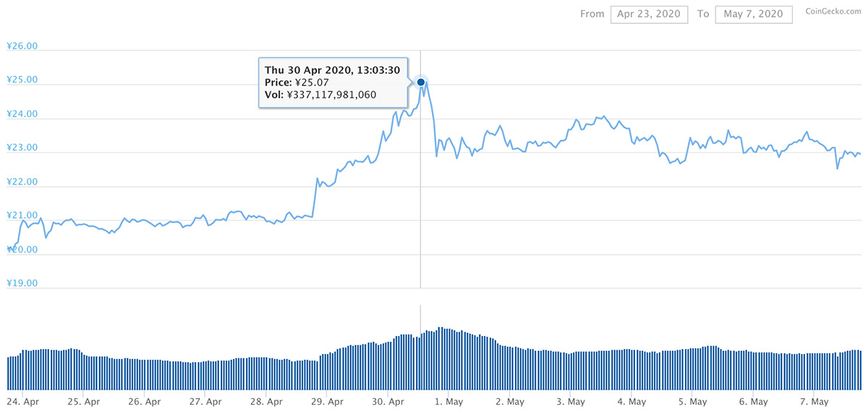Click the 25. Apr date axis label

[x=83, y=401]
